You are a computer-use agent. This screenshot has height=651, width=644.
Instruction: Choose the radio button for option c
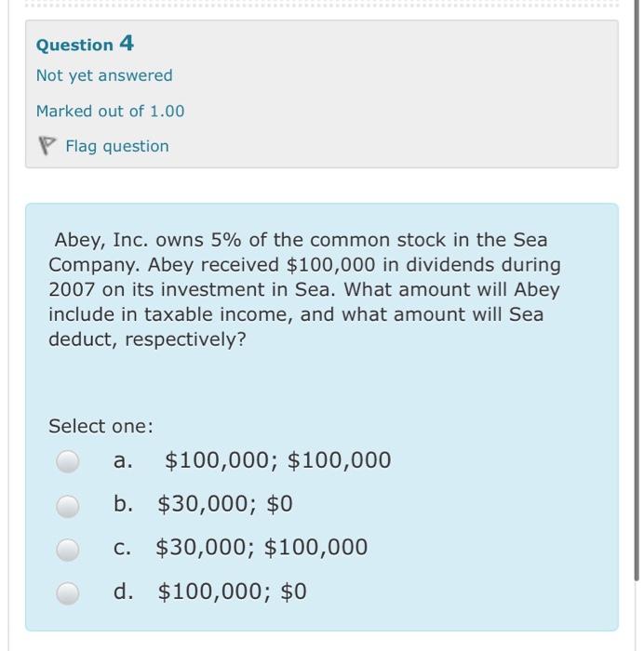point(68,550)
